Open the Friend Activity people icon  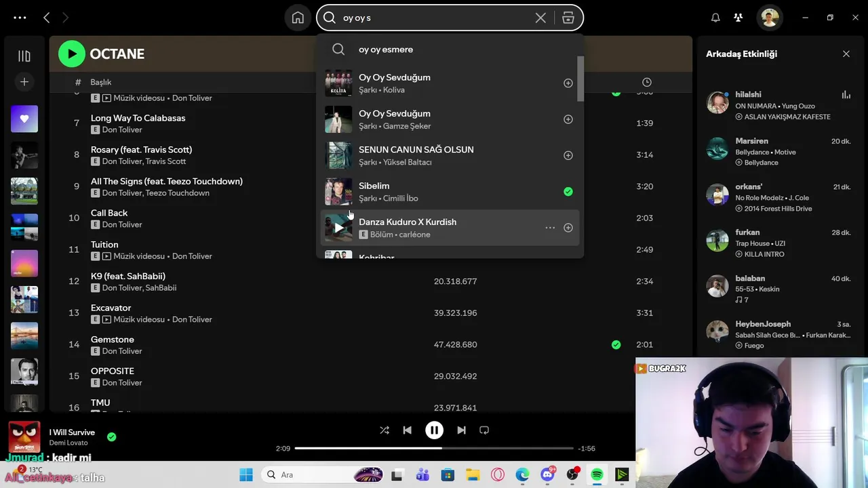(x=738, y=18)
